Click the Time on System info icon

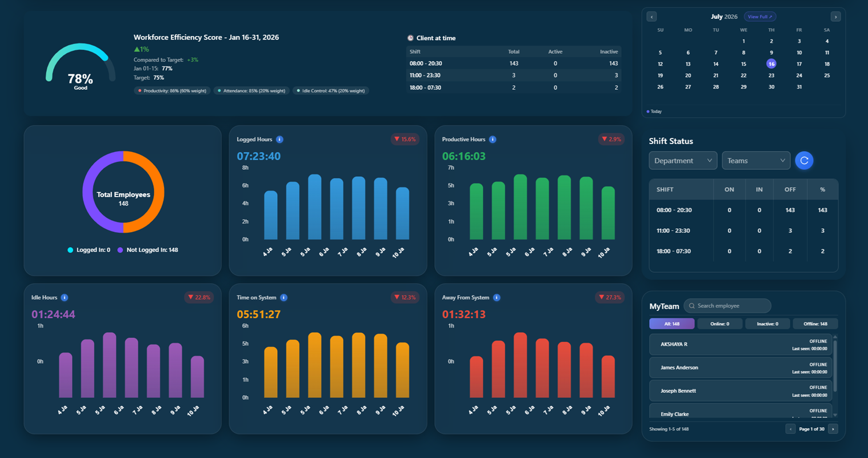(284, 297)
